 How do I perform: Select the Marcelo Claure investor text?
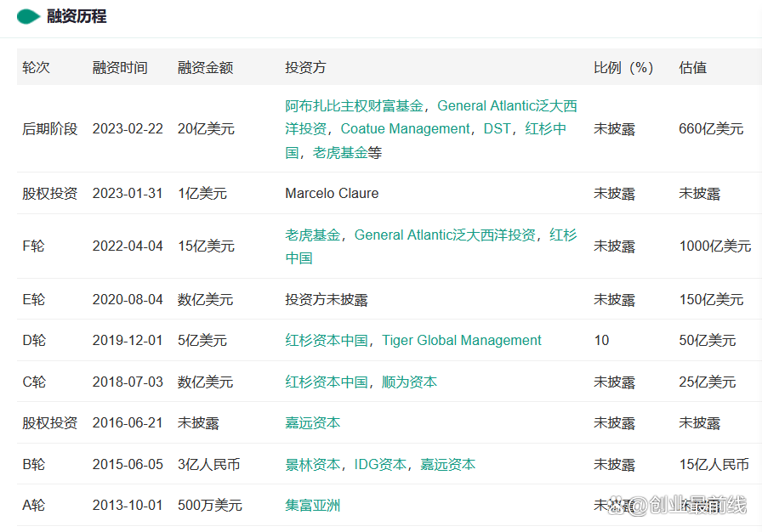332,193
